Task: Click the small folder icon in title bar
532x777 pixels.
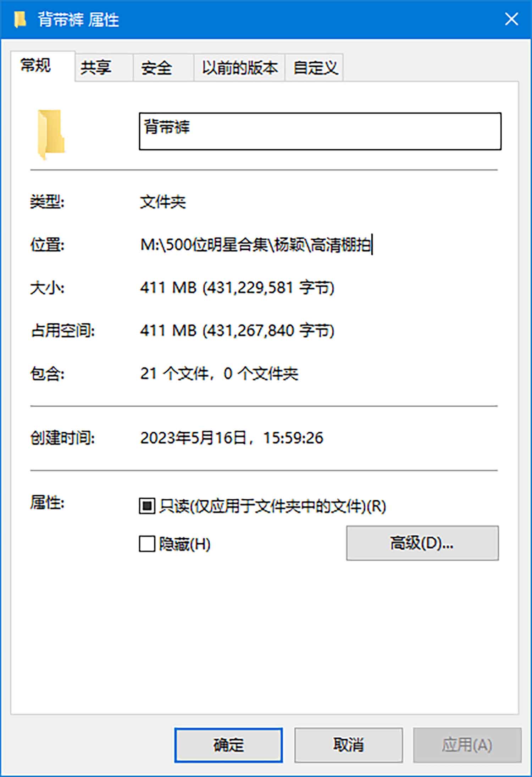Action: 20,19
